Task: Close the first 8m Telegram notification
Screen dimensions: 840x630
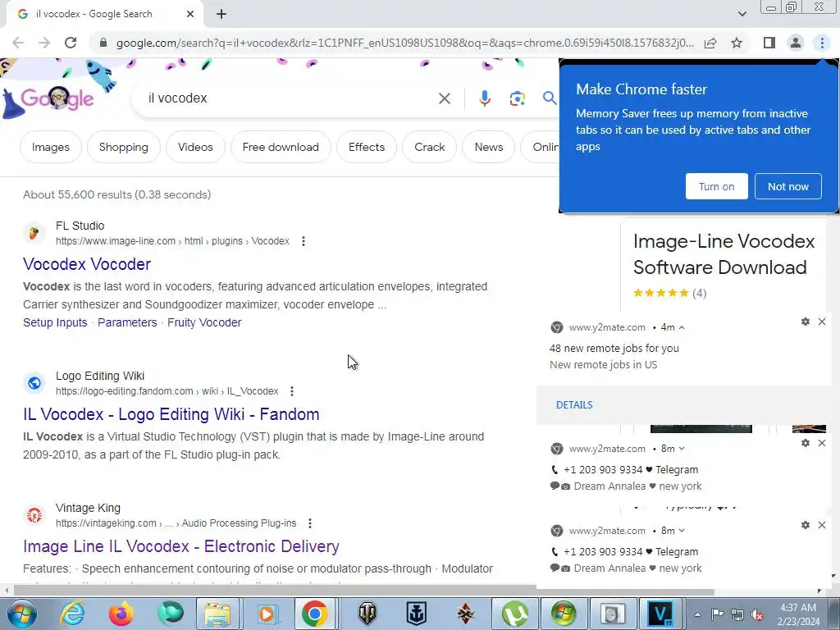Action: tap(822, 443)
